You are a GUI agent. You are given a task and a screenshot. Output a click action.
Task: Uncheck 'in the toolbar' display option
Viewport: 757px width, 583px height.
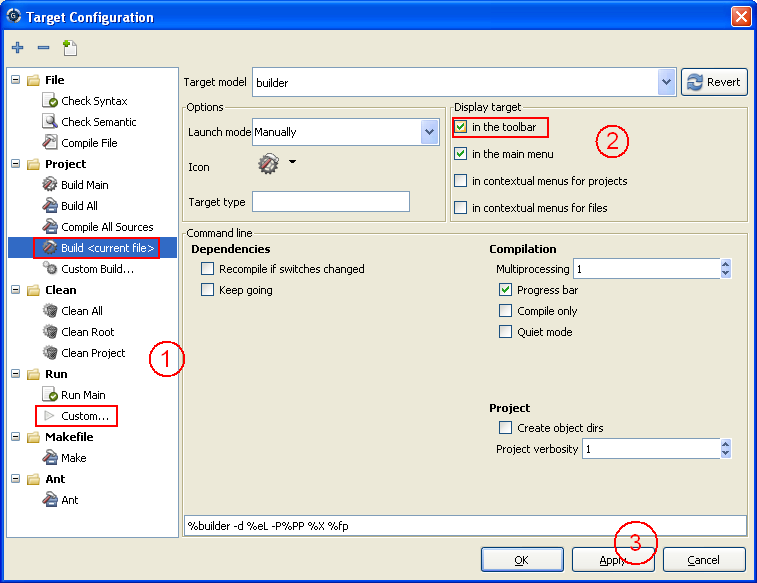coord(460,127)
